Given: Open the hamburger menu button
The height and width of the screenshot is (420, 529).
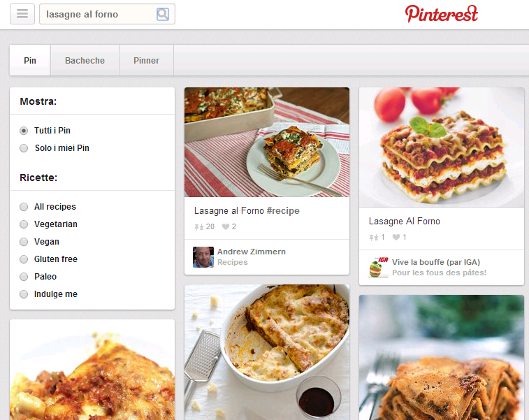Looking at the screenshot, I should [x=22, y=14].
